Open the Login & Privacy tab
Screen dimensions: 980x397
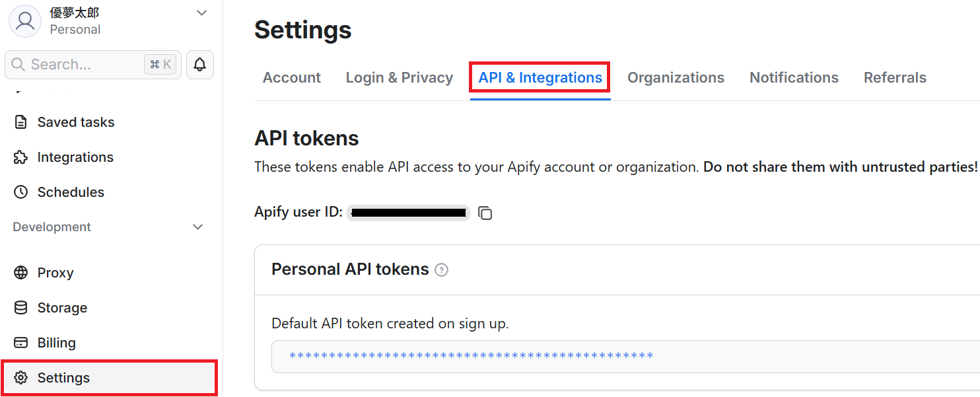click(399, 78)
